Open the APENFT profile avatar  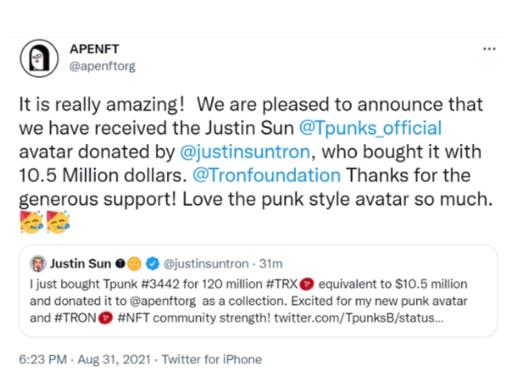point(39,58)
